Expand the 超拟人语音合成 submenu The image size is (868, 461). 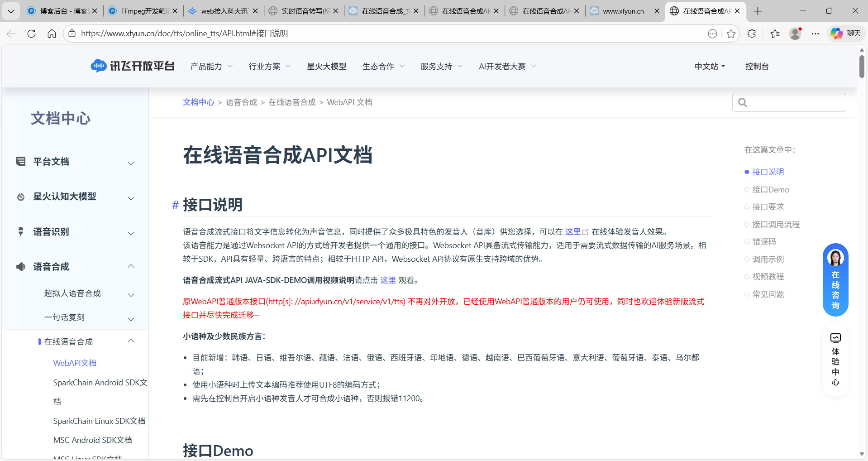(x=131, y=295)
